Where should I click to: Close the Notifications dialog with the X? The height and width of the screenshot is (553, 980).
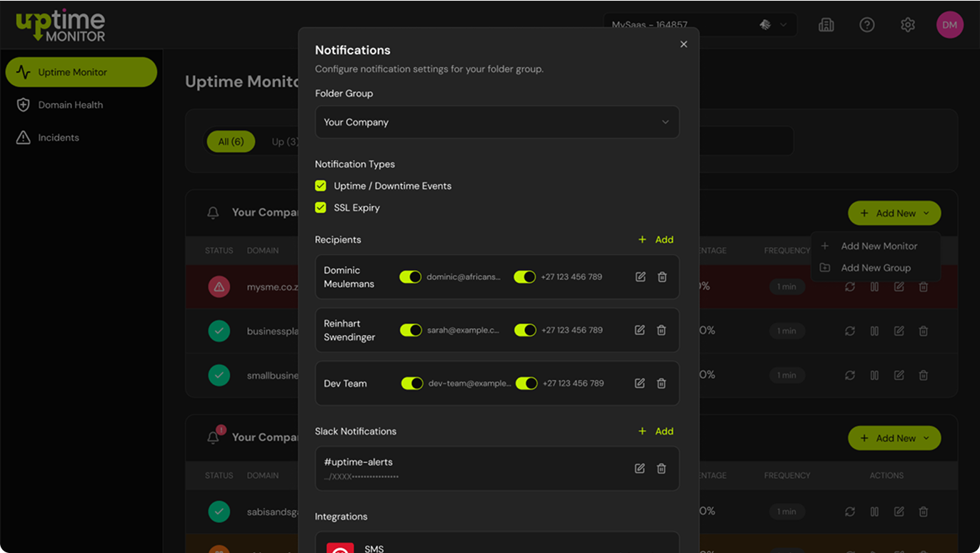pos(684,44)
